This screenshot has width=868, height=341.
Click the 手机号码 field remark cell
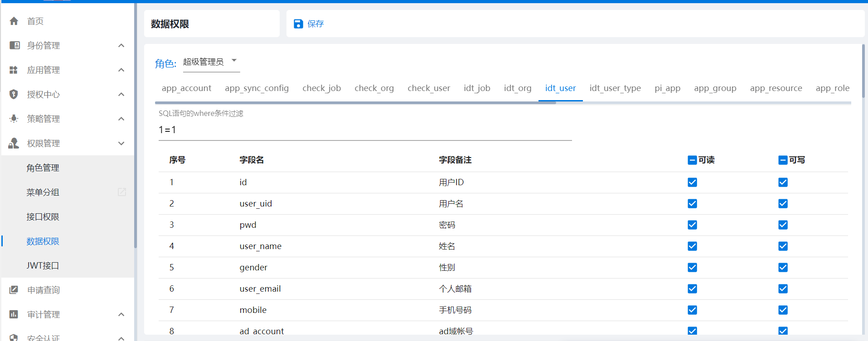(455, 310)
